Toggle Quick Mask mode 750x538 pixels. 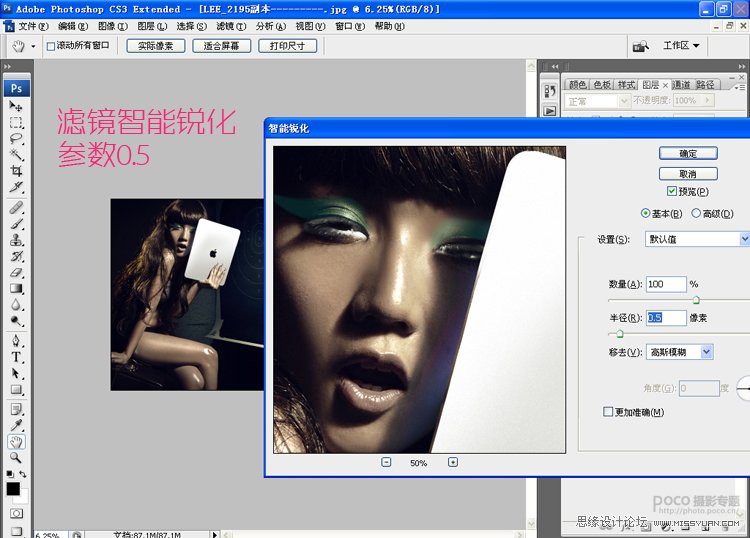(x=17, y=514)
